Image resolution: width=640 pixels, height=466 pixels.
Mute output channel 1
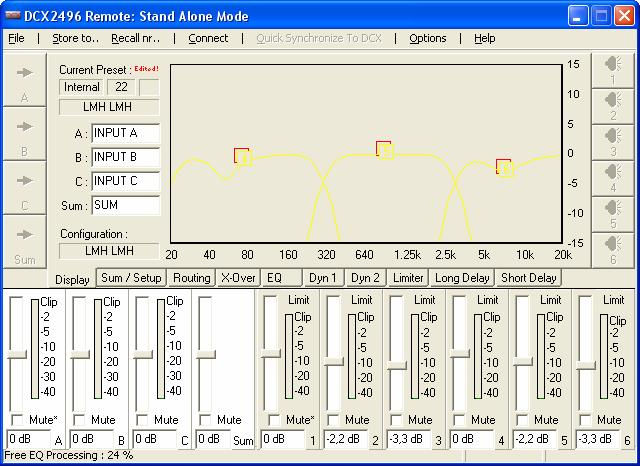coord(274,419)
